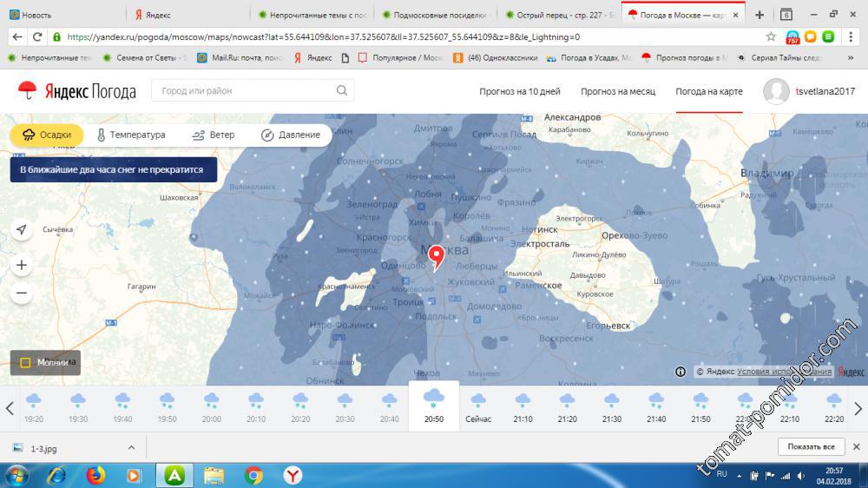Screen dimensions: 868x488
Task: Open Погода на карте
Action: [x=709, y=91]
